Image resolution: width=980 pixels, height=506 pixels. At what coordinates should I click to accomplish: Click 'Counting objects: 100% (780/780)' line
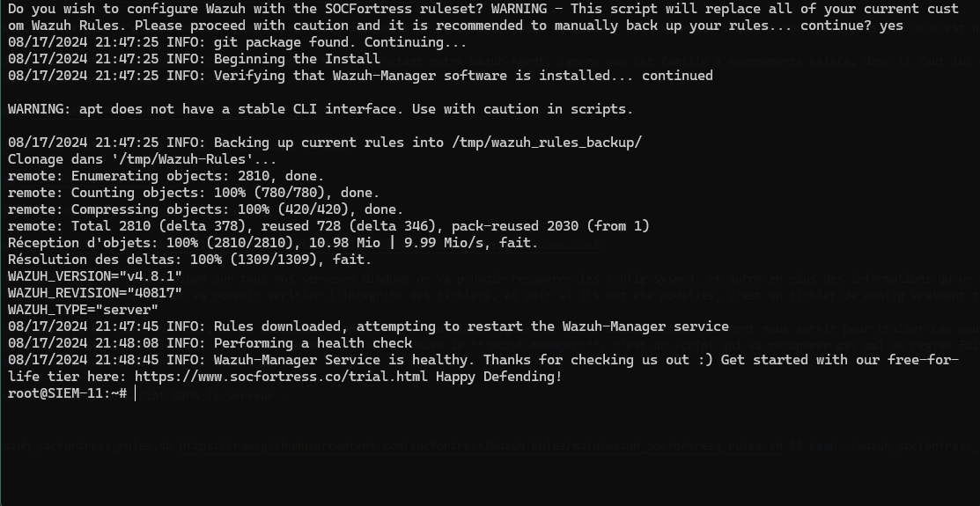pyautogui.click(x=194, y=193)
